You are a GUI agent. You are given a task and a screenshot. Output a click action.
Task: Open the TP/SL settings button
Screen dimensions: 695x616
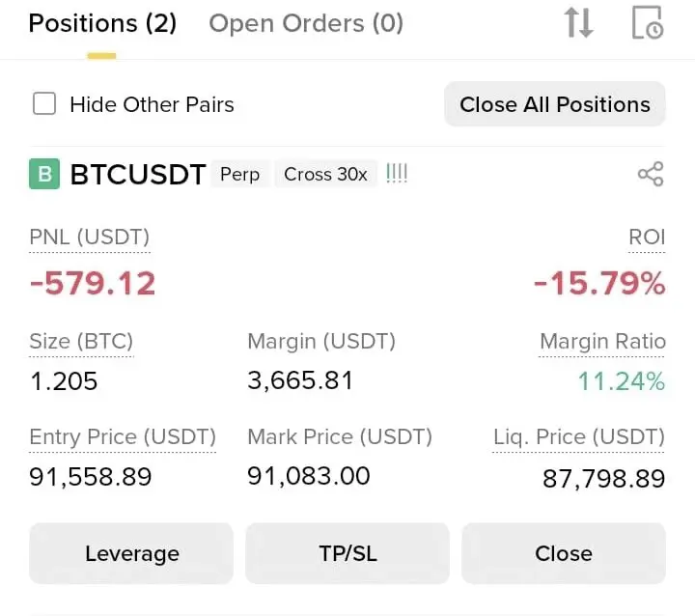pyautogui.click(x=347, y=553)
